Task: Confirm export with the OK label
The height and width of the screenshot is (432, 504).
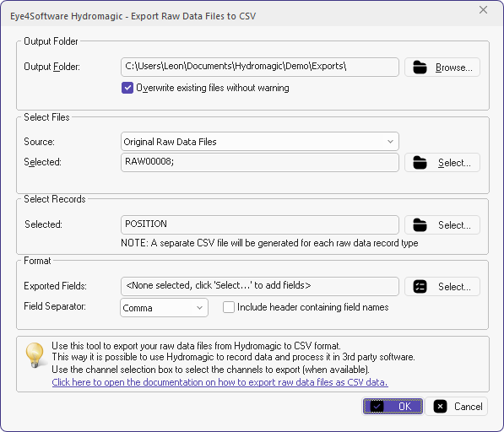Action: click(x=404, y=407)
